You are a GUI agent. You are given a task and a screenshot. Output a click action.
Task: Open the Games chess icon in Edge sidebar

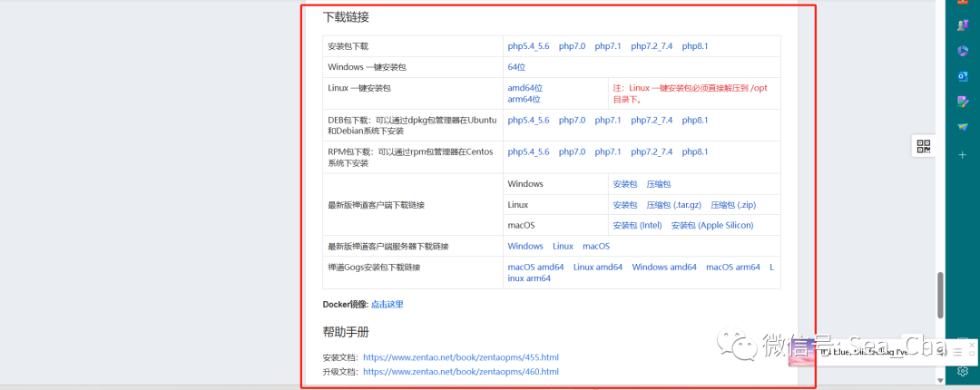tap(963, 25)
